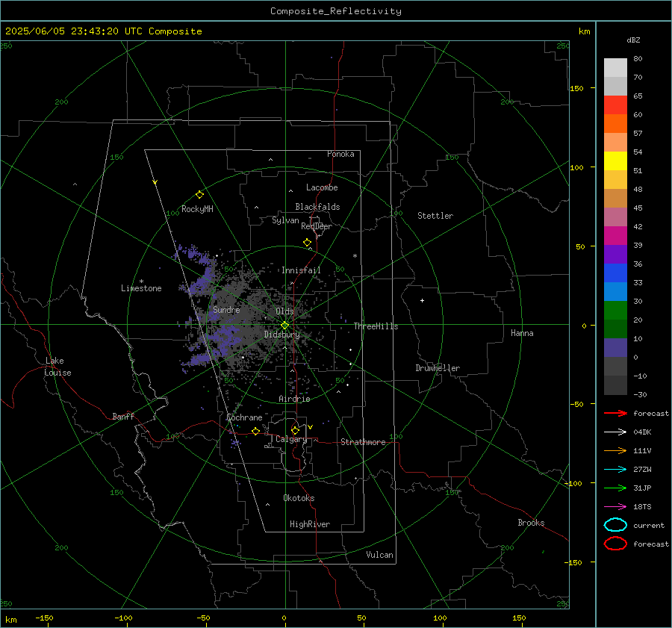Click the Didsbury town label

(x=282, y=335)
